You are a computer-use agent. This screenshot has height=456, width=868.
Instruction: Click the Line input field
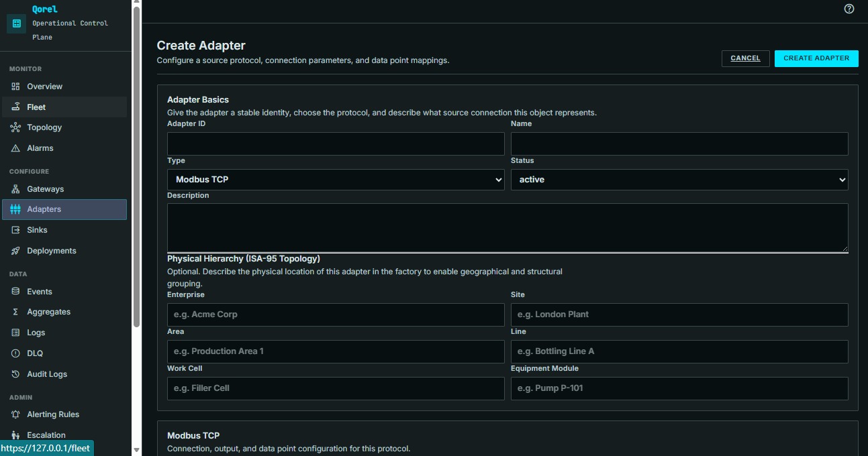pyautogui.click(x=679, y=351)
